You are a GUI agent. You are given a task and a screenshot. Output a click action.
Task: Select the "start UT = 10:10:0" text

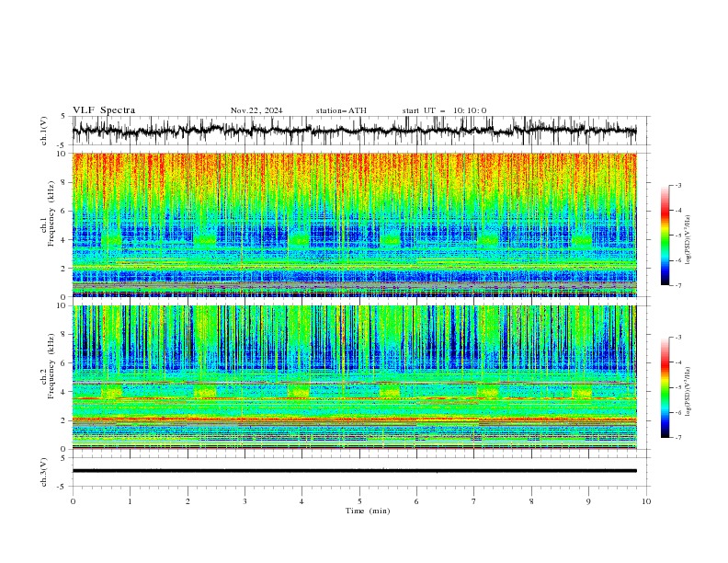[444, 110]
